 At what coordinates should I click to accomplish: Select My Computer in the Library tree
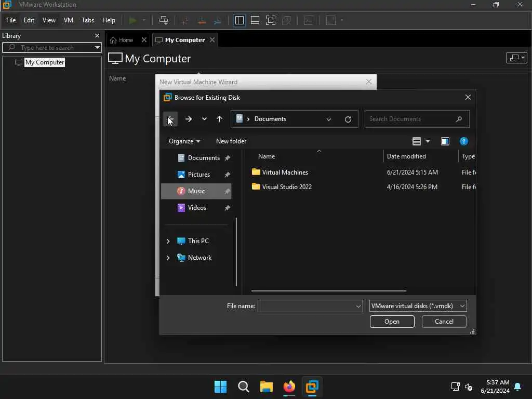pos(45,62)
